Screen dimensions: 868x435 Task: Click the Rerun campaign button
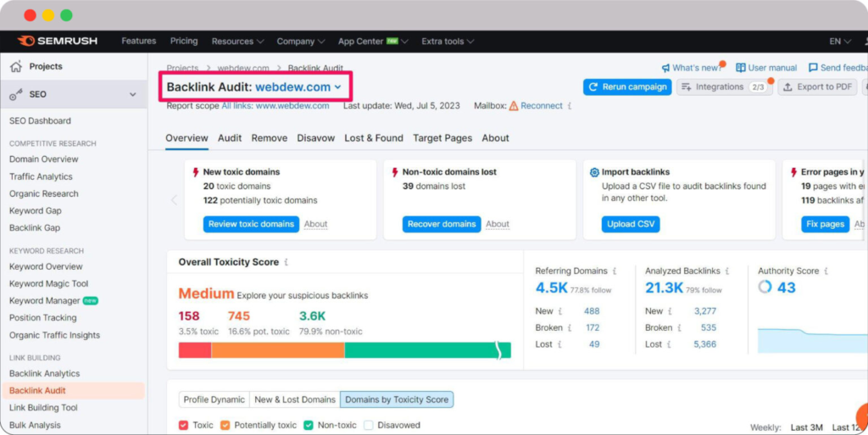click(627, 86)
